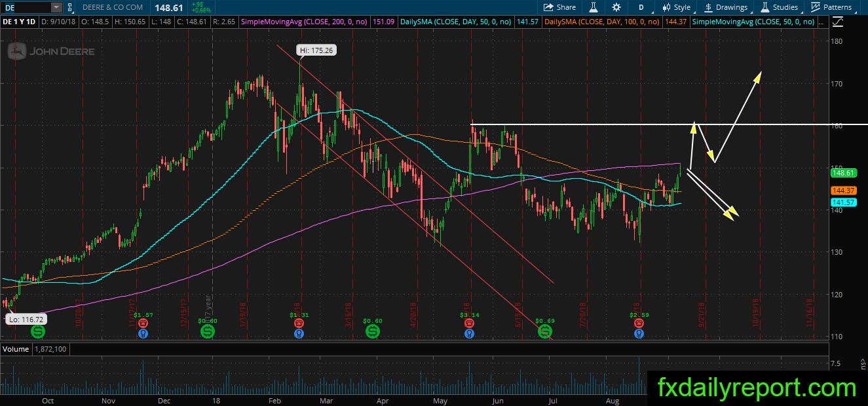Open the Style dropdown menu

(x=677, y=7)
